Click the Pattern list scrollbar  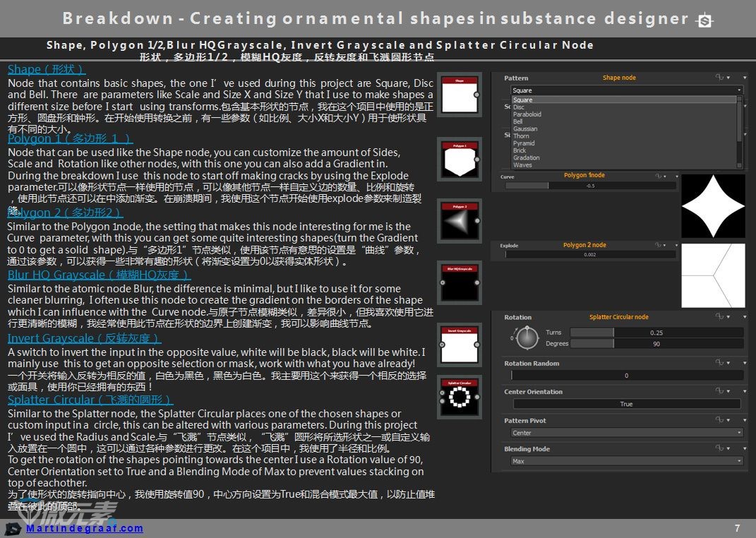click(740, 132)
